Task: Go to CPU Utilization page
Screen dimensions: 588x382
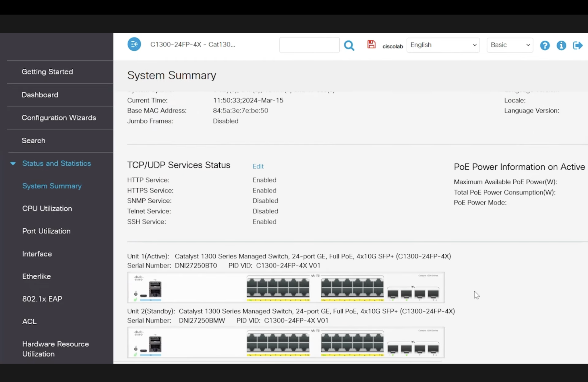Action: (x=47, y=209)
